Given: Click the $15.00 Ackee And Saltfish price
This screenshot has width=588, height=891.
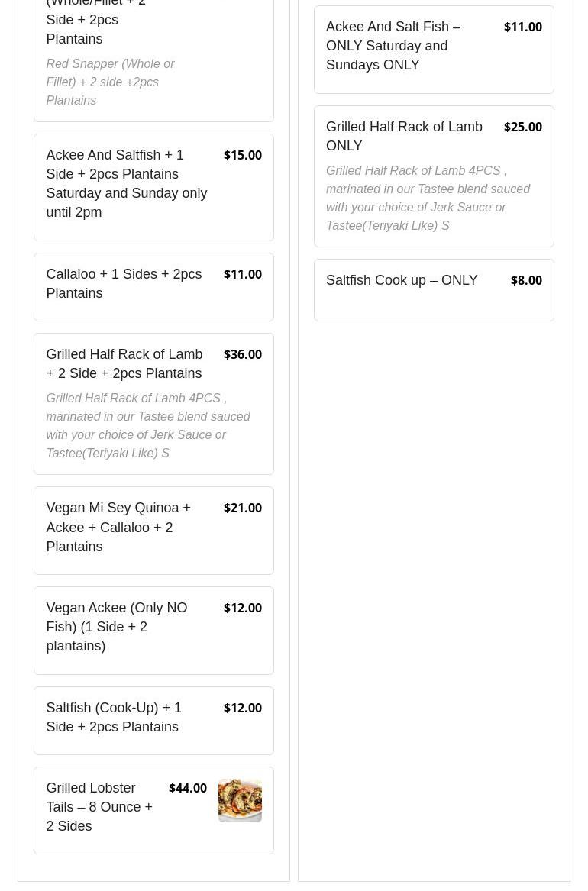Looking at the screenshot, I should pyautogui.click(x=243, y=155).
